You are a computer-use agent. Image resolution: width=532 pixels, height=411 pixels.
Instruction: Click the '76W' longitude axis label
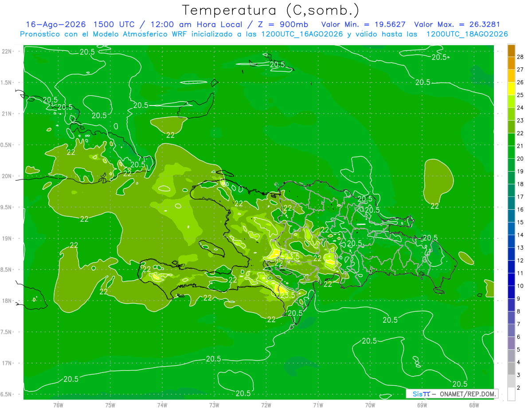pyautogui.click(x=58, y=405)
